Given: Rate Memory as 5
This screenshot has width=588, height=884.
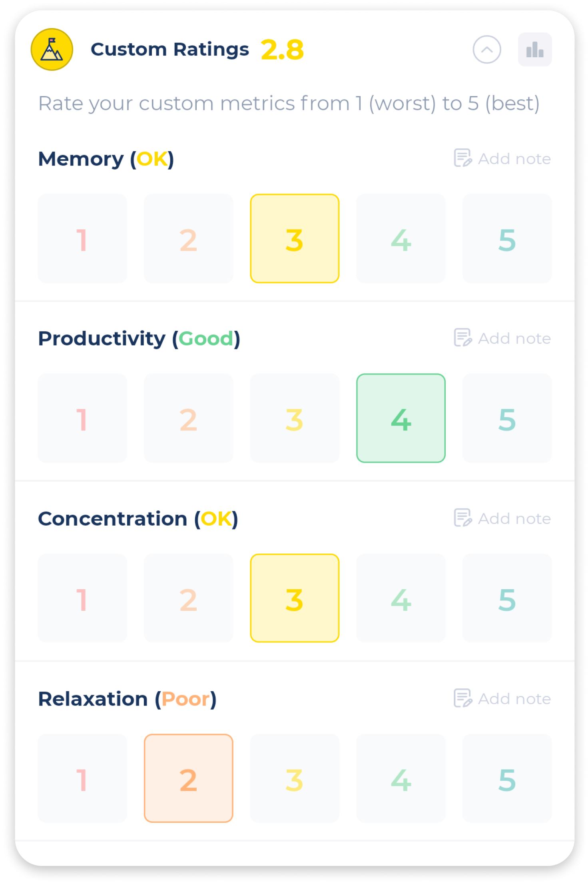Looking at the screenshot, I should coord(507,239).
